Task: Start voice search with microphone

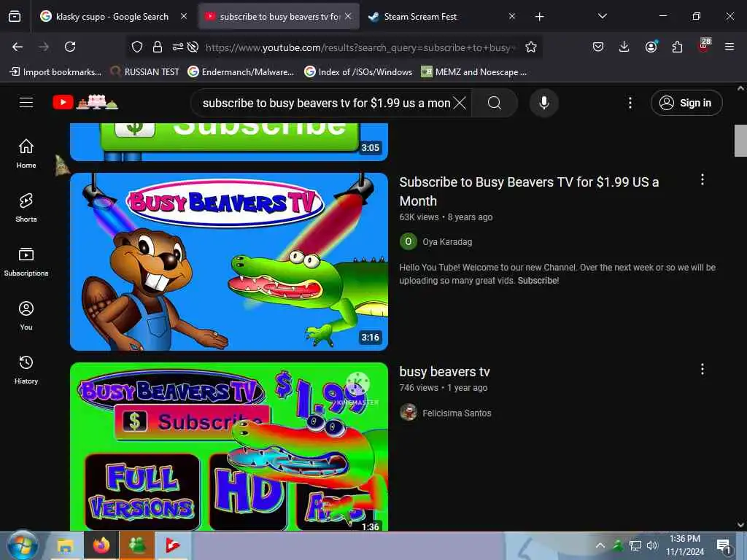Action: (543, 103)
